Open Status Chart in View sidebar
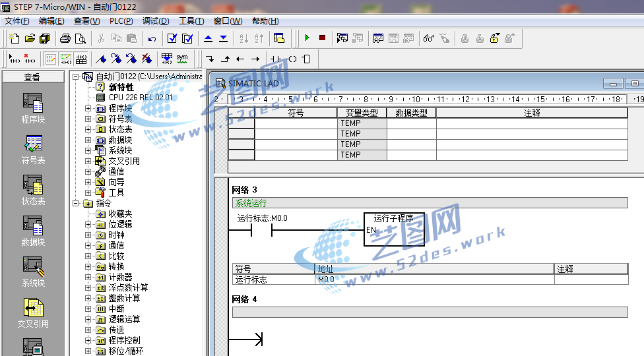This screenshot has width=644, height=356. coord(33,190)
